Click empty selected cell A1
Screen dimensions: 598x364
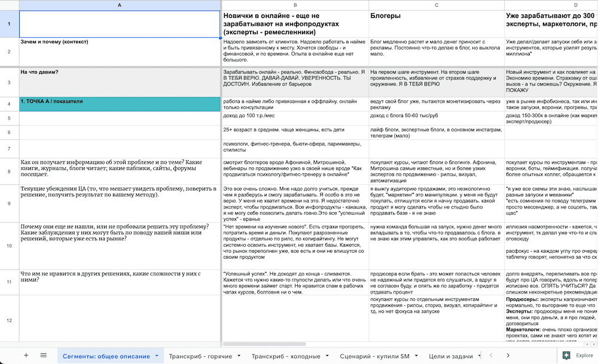pyautogui.click(x=120, y=24)
